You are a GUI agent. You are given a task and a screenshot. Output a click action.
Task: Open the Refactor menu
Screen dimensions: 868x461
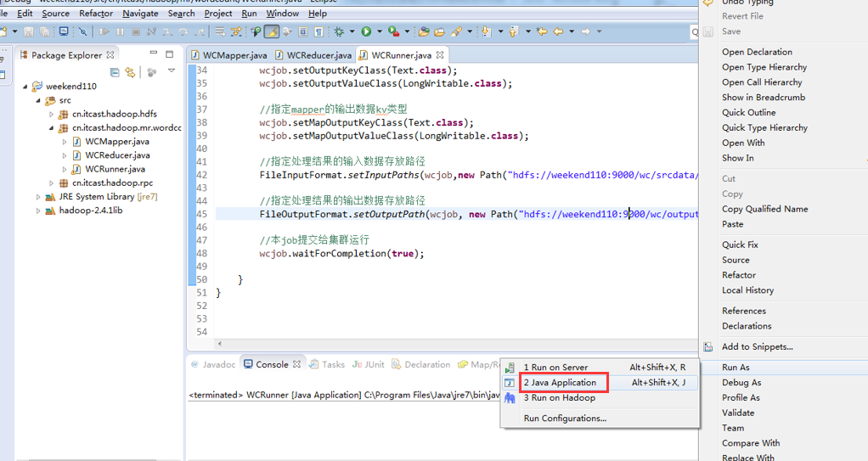pos(96,14)
